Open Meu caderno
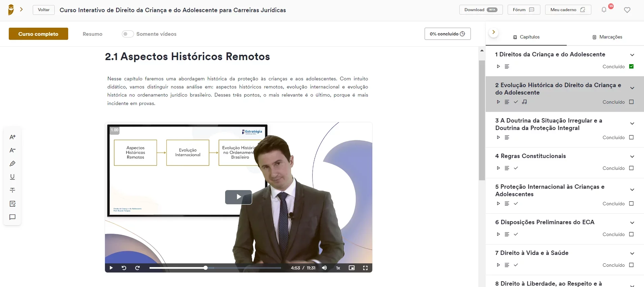 (x=568, y=10)
